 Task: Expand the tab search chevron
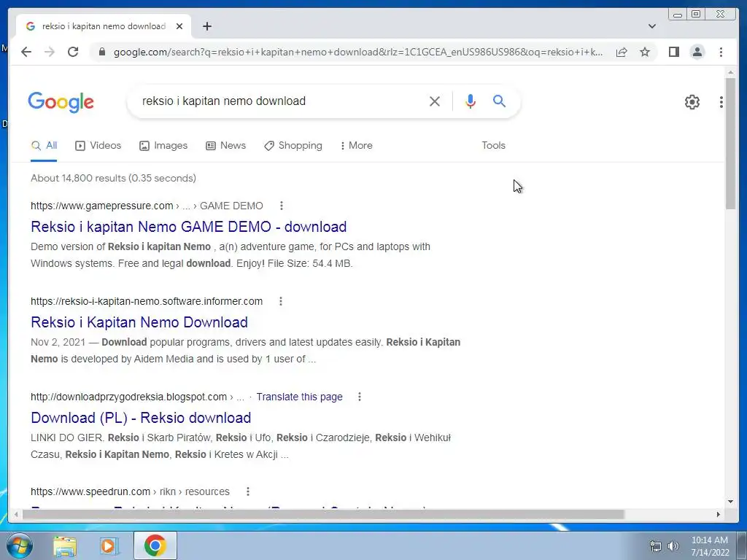click(652, 26)
